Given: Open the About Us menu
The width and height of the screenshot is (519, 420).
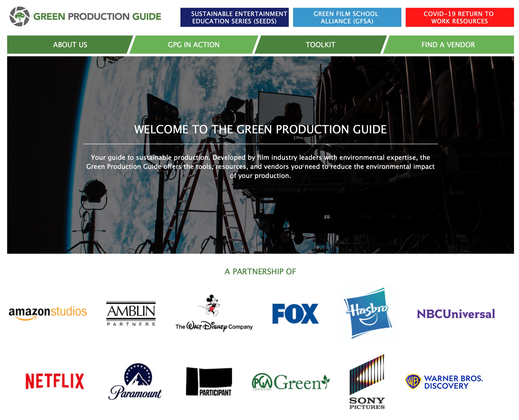Looking at the screenshot, I should point(70,45).
